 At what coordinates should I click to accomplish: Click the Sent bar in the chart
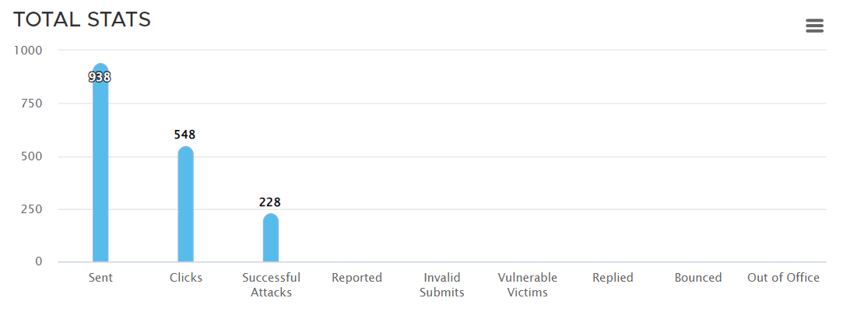100,171
